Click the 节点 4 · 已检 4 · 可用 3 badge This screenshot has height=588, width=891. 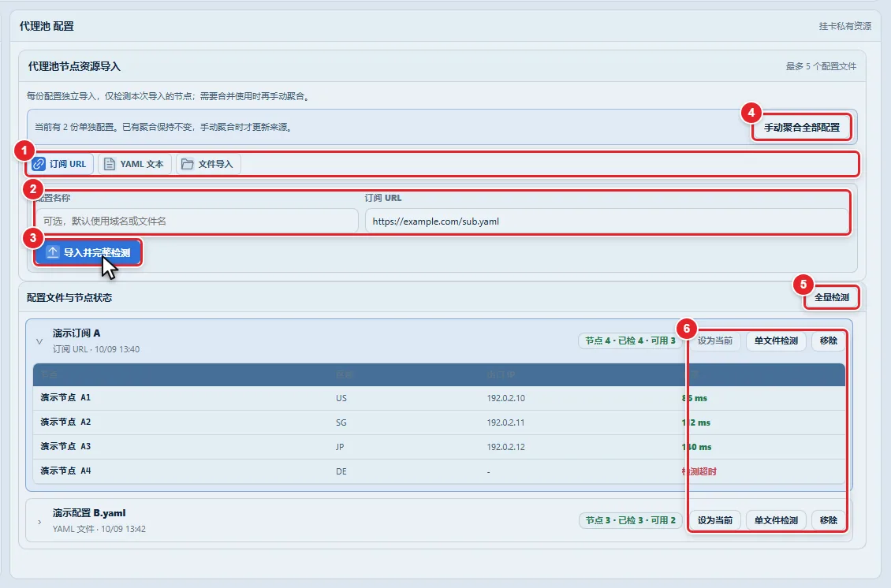(630, 341)
